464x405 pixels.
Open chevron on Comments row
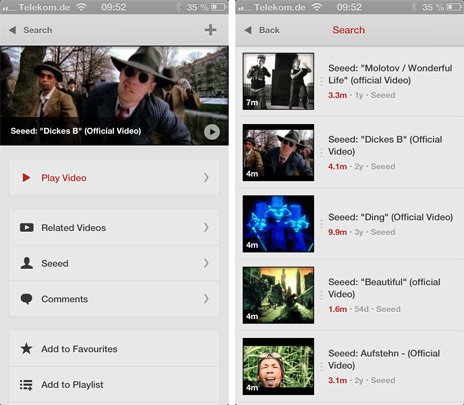(x=206, y=299)
